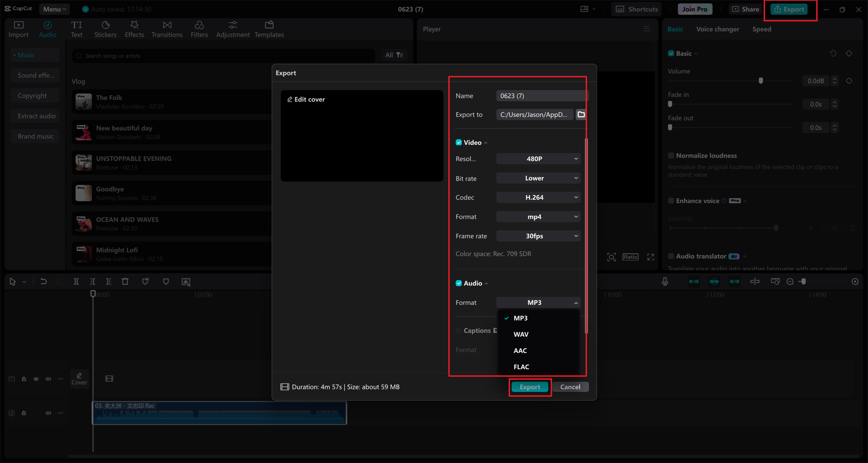This screenshot has height=463, width=868.
Task: Click the export Name input field
Action: click(541, 96)
